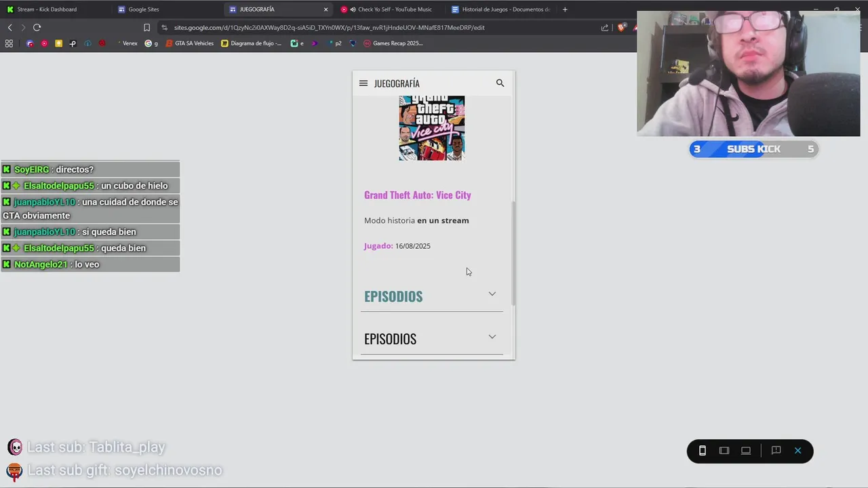Click the JUEGOGRAFÍA site title
868x488 pixels.
397,83
